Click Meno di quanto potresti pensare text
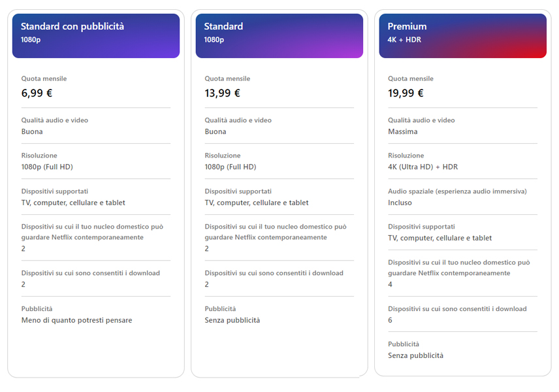Image resolution: width=559 pixels, height=392 pixels. pos(77,320)
